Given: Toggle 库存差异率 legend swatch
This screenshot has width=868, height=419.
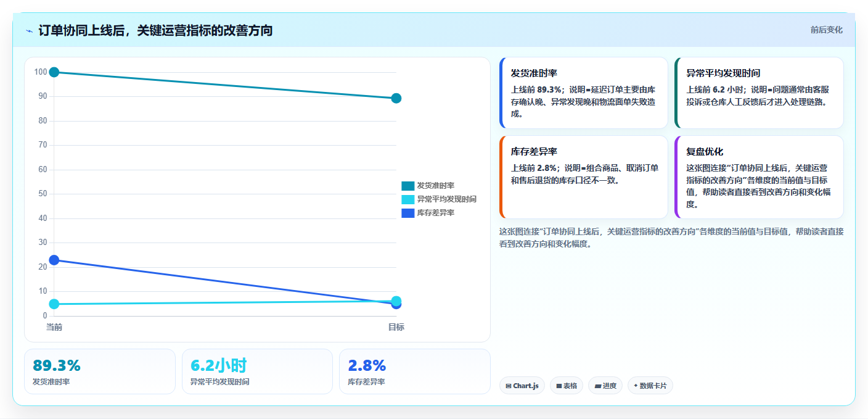Looking at the screenshot, I should [408, 213].
